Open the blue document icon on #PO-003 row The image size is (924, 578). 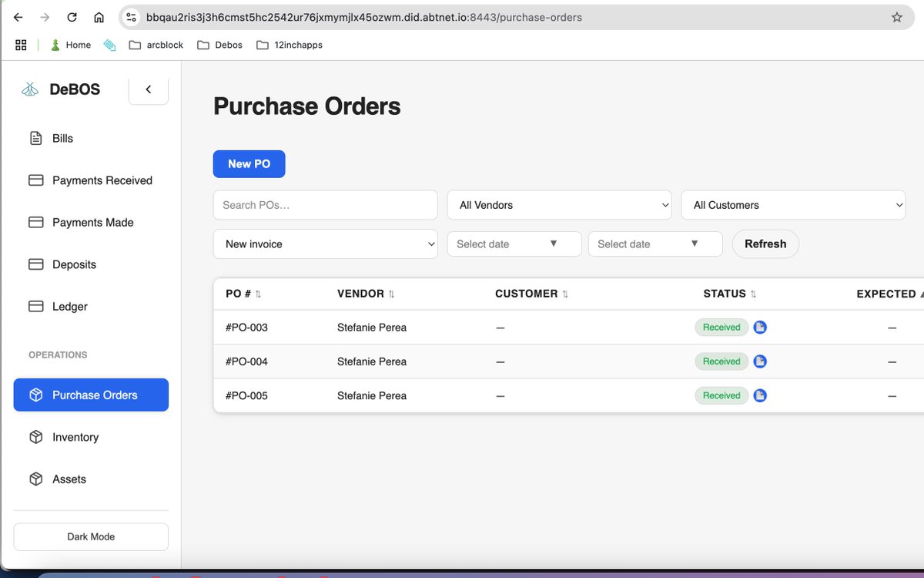point(760,327)
